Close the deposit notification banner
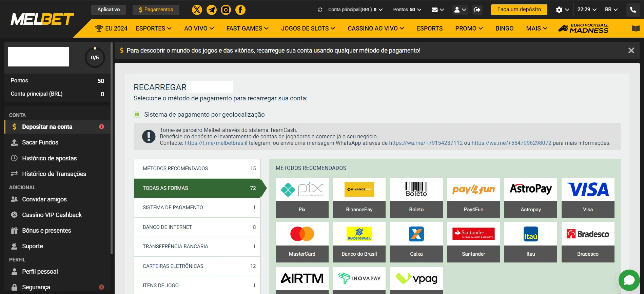The width and height of the screenshot is (644, 294). (631, 51)
